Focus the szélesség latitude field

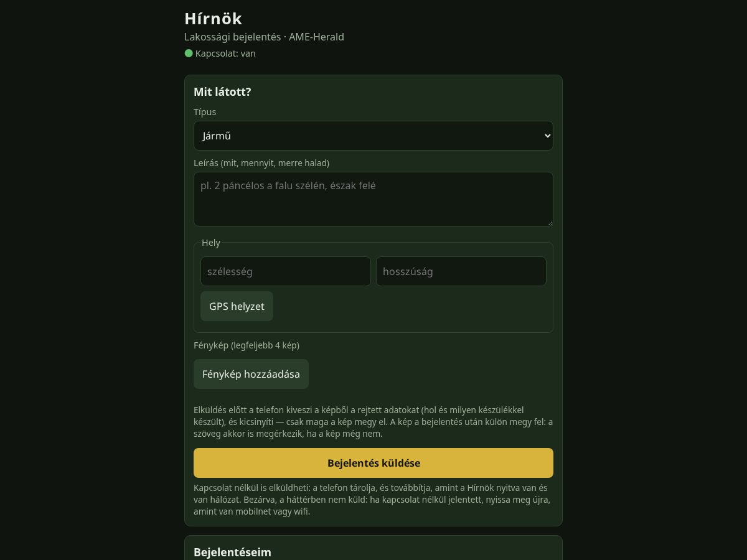(286, 271)
